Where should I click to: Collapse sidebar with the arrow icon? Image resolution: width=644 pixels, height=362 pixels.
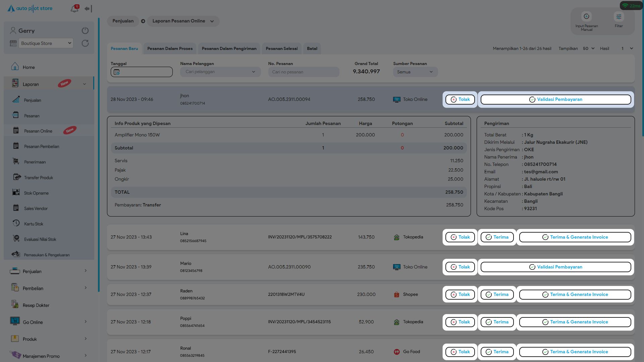point(88,9)
